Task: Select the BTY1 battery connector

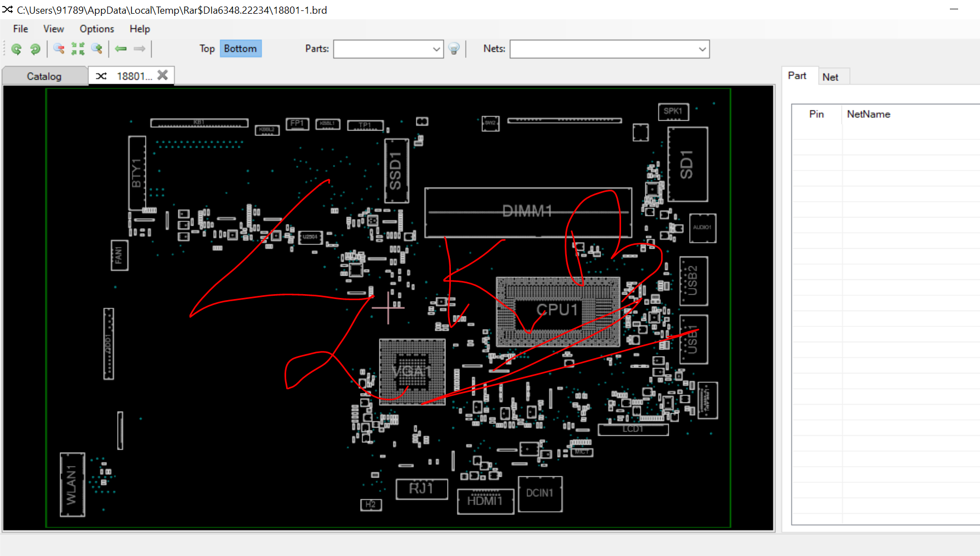Action: (x=137, y=173)
